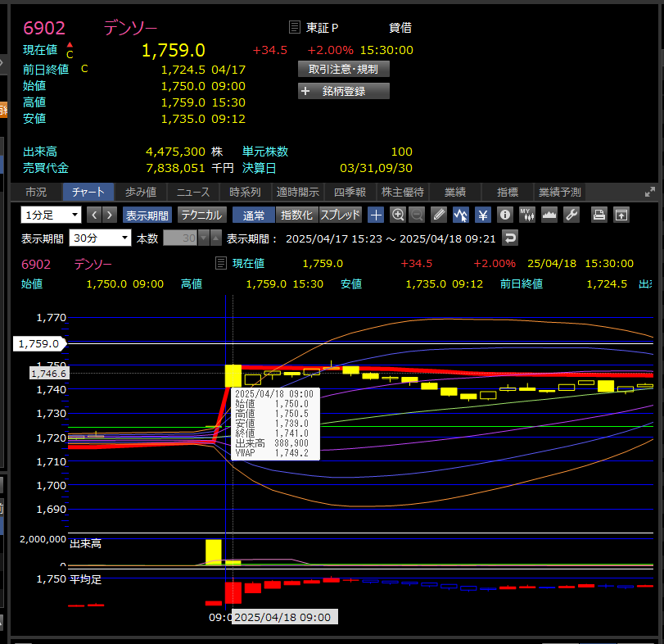The image size is (664, 644).
Task: Increase the 本数 count with up arrow
Action: [x=216, y=238]
